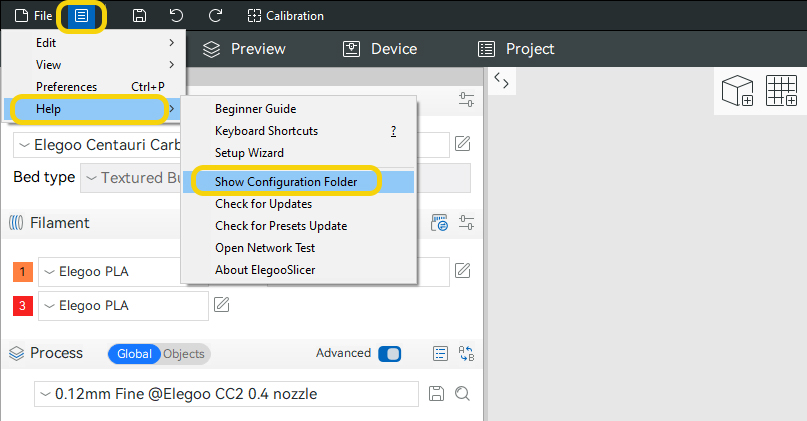Click the add cube object icon

click(738, 91)
